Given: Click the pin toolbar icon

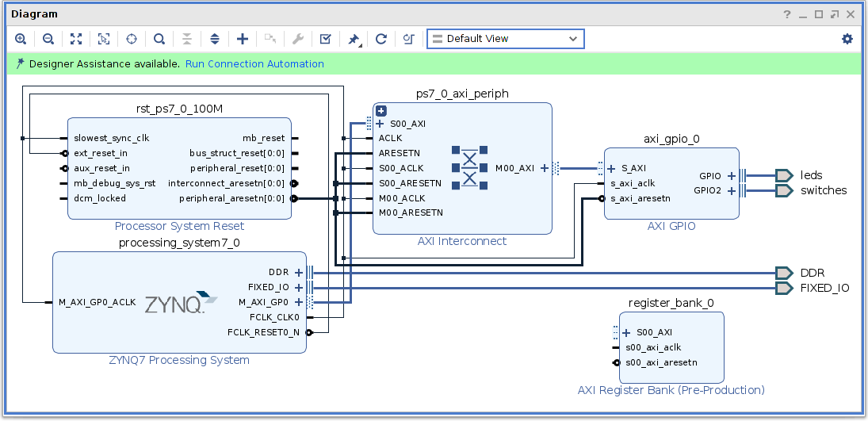Looking at the screenshot, I should (x=354, y=39).
